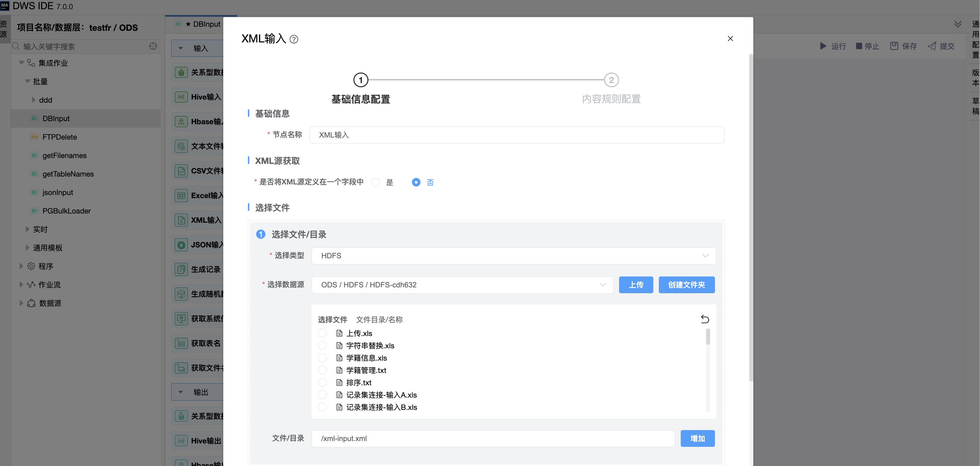Select the 是 radio option
Viewport: 980px width, 466px height.
(376, 182)
